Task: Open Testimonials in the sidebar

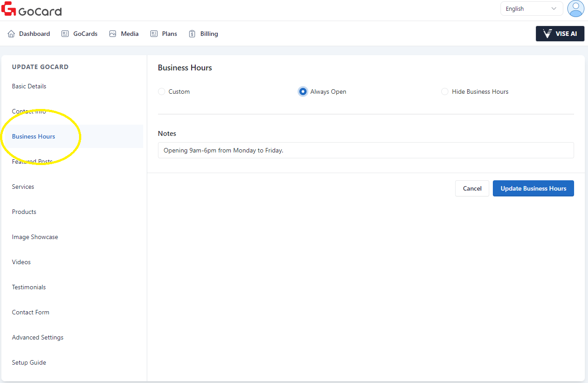Action: pyautogui.click(x=29, y=287)
